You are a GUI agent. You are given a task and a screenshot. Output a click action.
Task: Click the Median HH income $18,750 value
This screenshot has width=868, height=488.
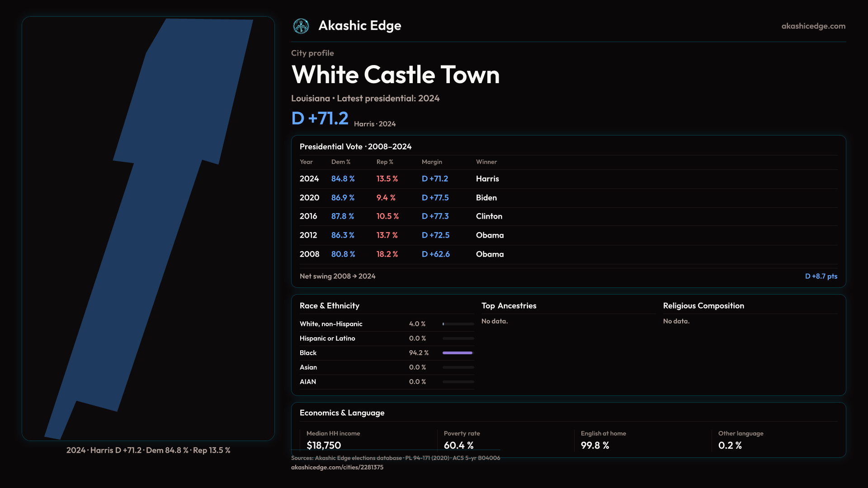tap(324, 445)
